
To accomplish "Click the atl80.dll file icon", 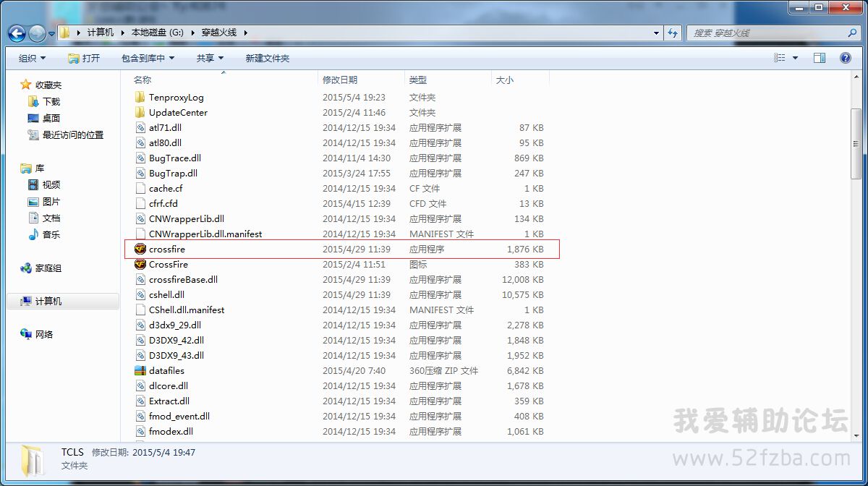I will (140, 142).
